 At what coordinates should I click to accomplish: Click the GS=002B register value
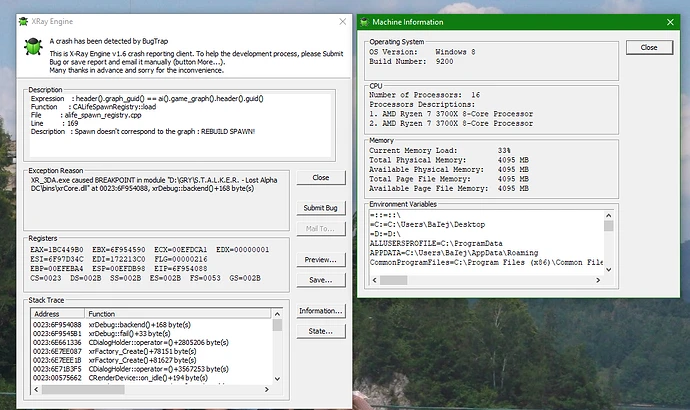[x=245, y=278]
